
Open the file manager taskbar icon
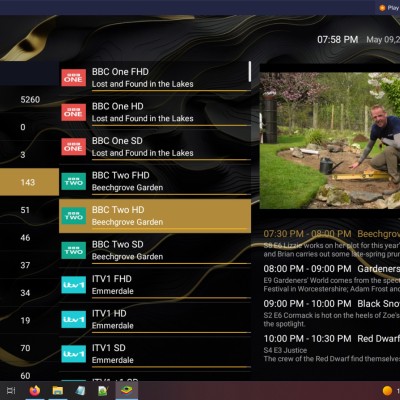tap(58, 390)
